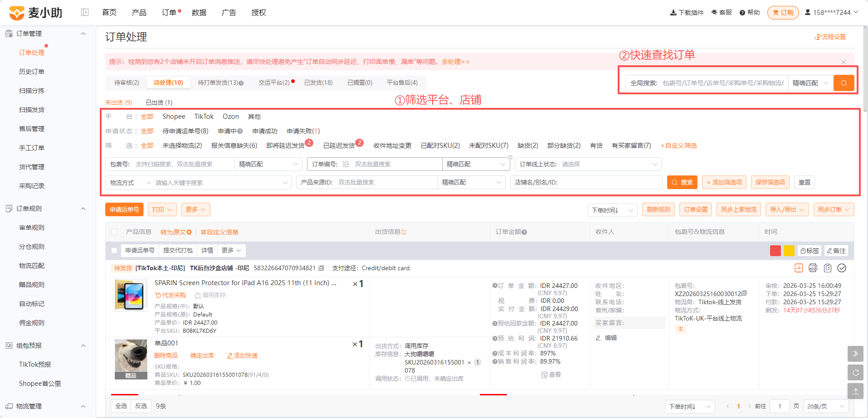The image size is (868, 418).
Task: Click the red color tag swatch
Action: [x=775, y=251]
